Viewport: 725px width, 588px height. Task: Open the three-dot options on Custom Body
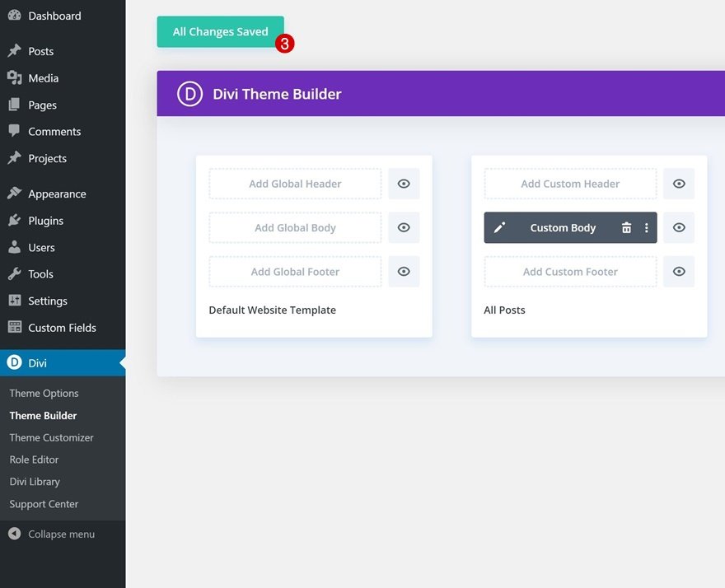pos(647,227)
